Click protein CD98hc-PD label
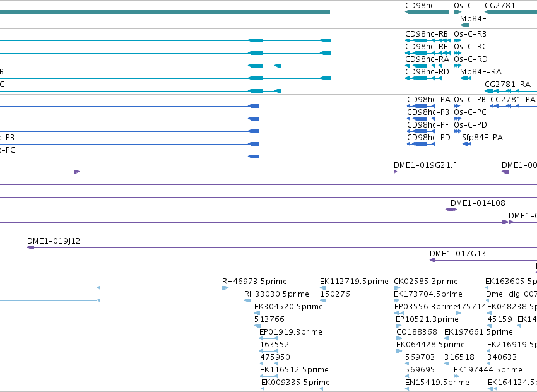Screen dimensions: 537x392 428,138
